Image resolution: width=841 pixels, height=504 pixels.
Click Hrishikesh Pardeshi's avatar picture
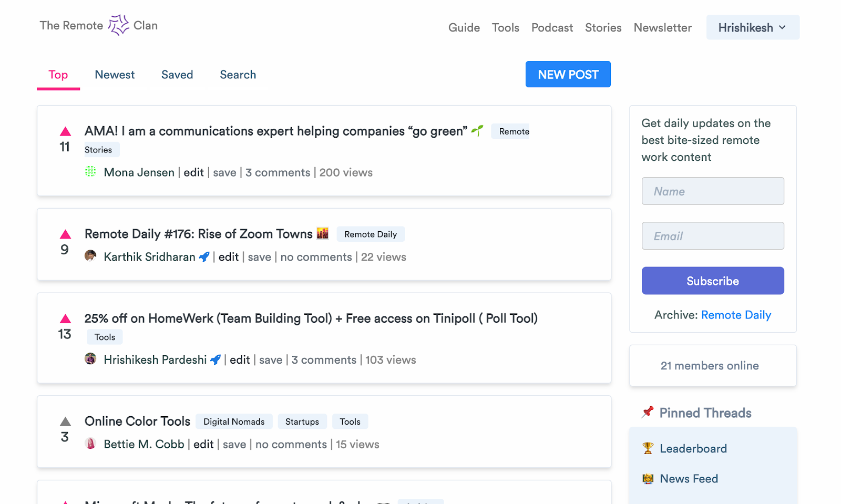(x=90, y=358)
